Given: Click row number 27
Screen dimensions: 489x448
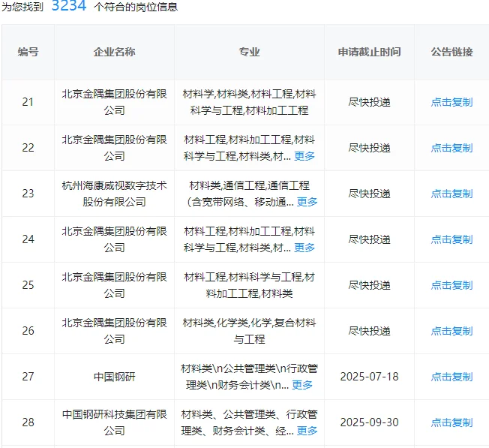Looking at the screenshot, I should click(x=28, y=377).
